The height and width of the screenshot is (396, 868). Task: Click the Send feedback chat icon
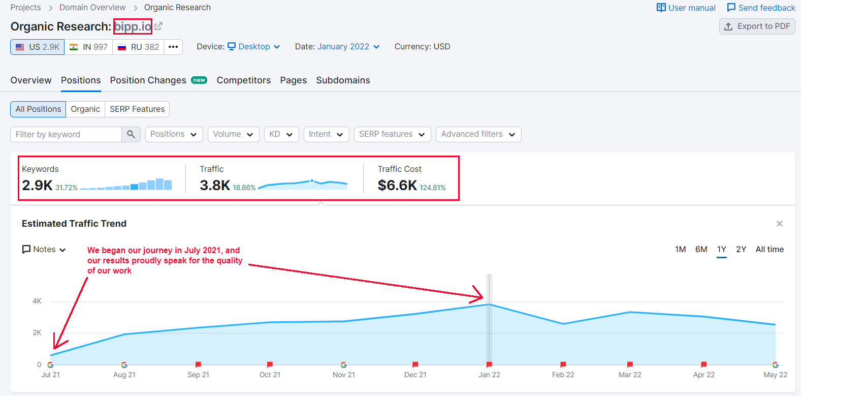[731, 8]
